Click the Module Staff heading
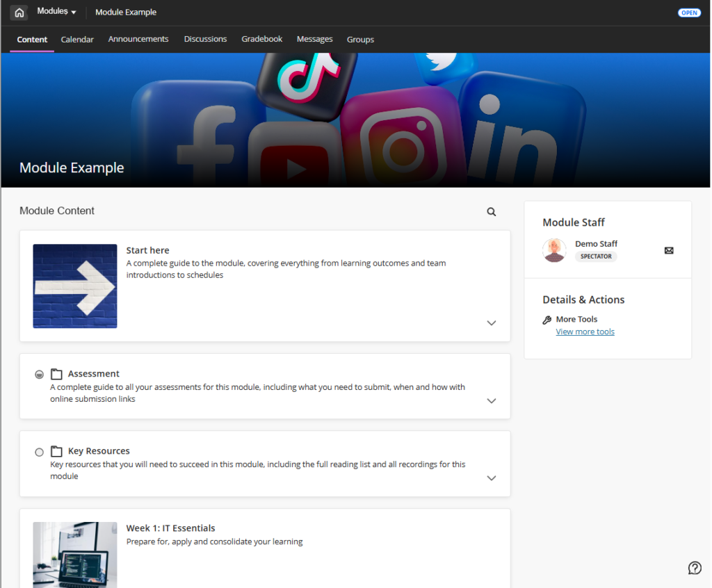 point(574,222)
